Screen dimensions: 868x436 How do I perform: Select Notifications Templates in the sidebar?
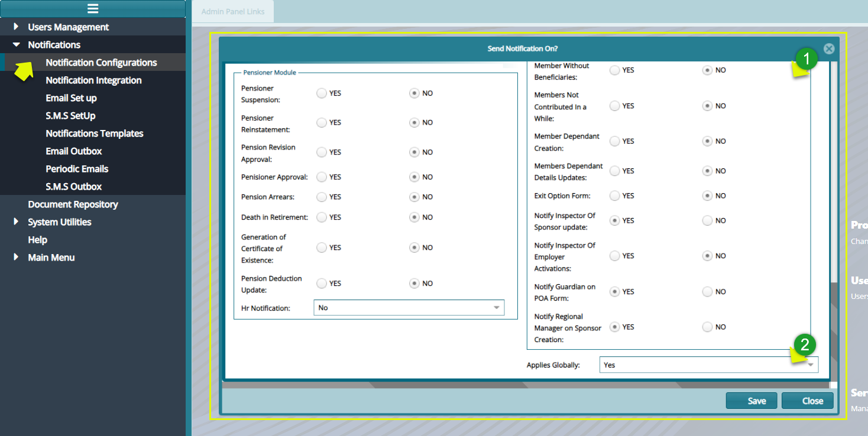[x=94, y=133]
